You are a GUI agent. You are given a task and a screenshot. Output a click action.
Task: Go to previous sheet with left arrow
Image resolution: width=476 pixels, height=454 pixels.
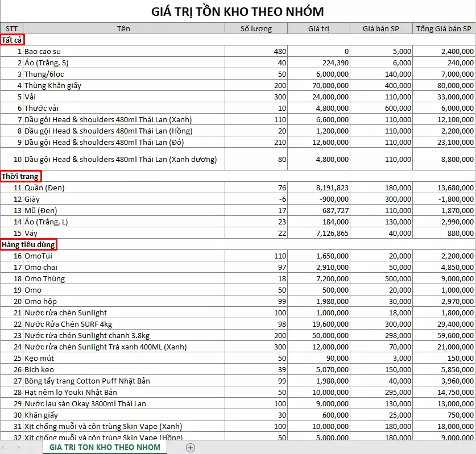click(x=3, y=447)
